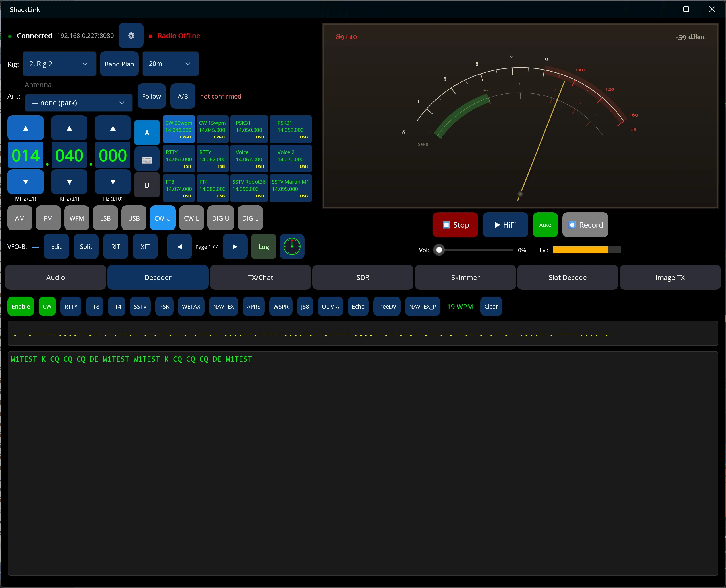Switch to the Slot Decode tab
The width and height of the screenshot is (726, 588).
point(568,277)
